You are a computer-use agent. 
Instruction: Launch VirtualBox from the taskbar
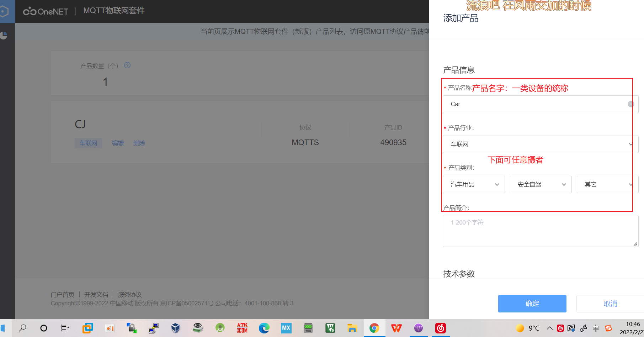click(175, 328)
